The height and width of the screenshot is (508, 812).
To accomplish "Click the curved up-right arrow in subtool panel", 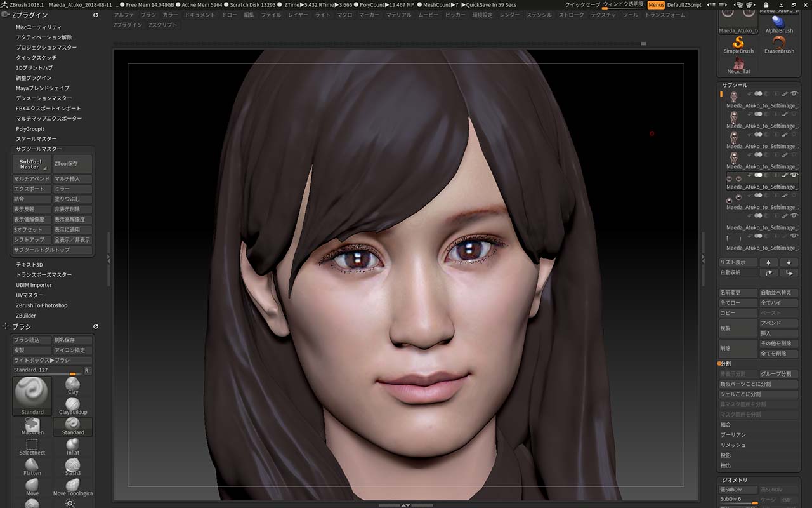I will [x=769, y=272].
